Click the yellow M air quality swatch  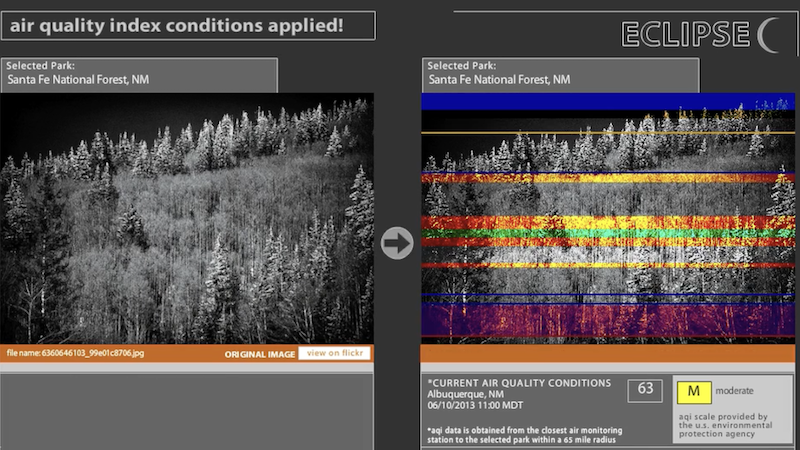691,391
